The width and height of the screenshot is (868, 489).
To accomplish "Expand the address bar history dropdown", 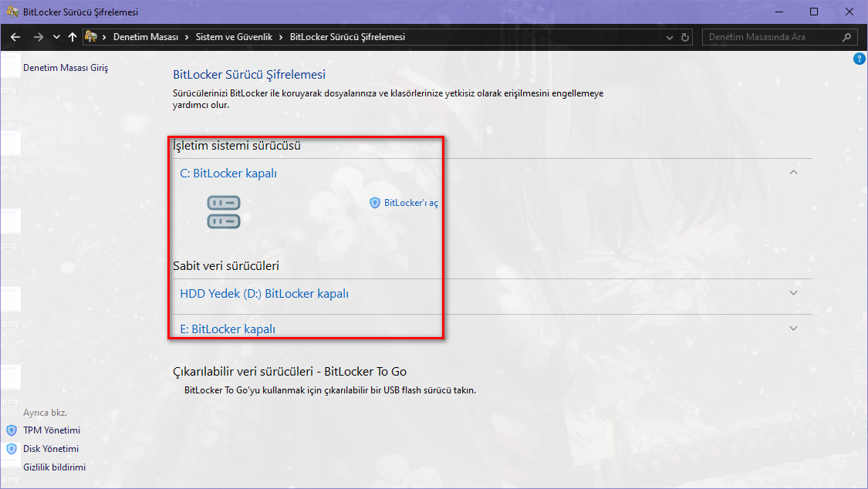I will click(x=669, y=38).
